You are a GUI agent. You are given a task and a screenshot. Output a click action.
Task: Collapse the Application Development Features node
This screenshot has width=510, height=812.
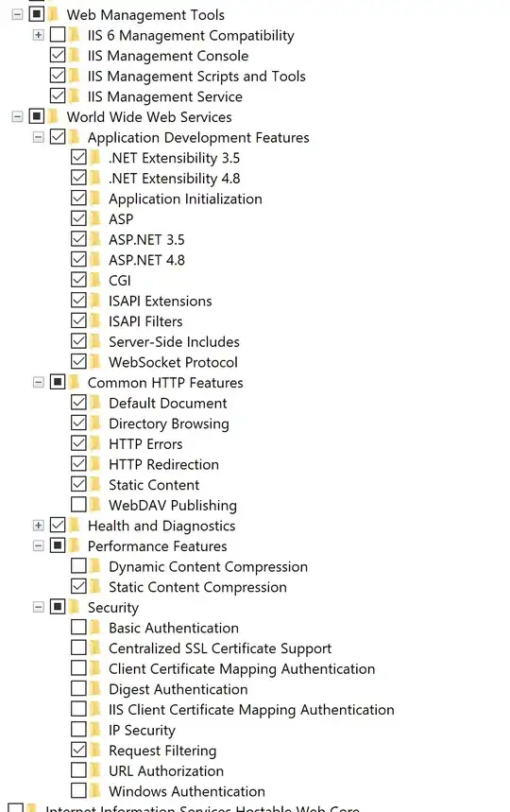point(39,137)
